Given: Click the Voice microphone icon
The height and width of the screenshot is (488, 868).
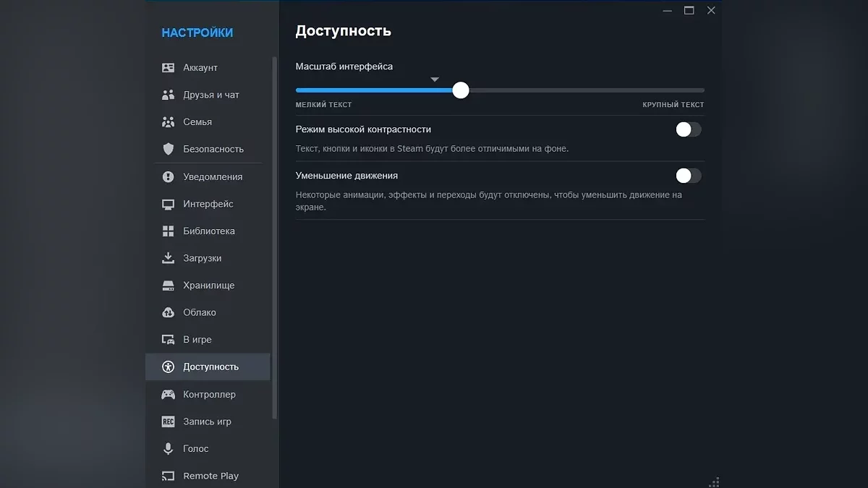Looking at the screenshot, I should click(168, 449).
